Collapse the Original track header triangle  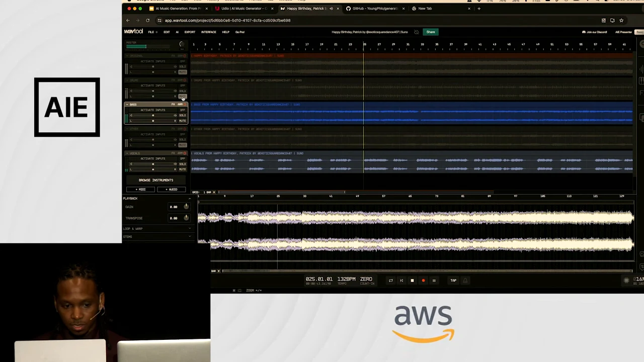(x=127, y=56)
